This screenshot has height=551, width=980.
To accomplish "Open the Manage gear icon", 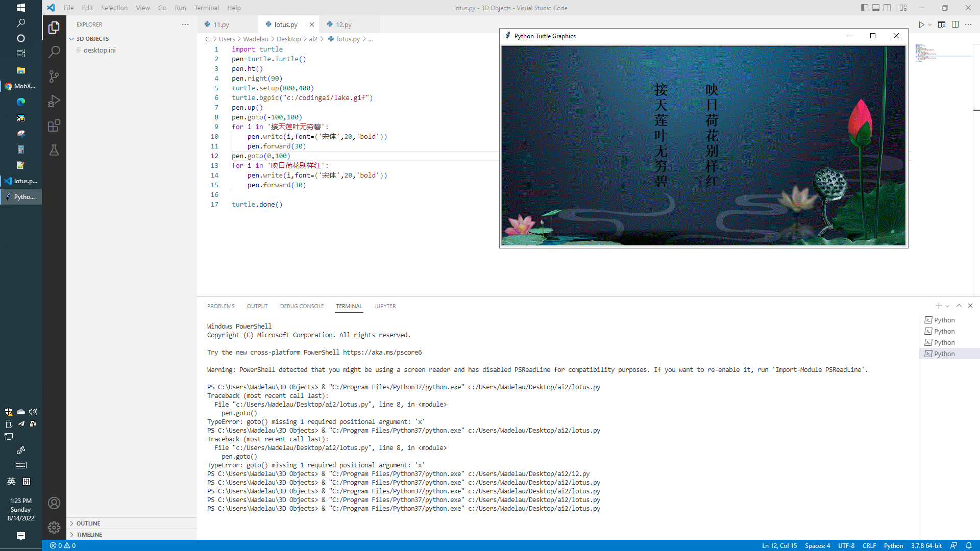I will pyautogui.click(x=54, y=528).
